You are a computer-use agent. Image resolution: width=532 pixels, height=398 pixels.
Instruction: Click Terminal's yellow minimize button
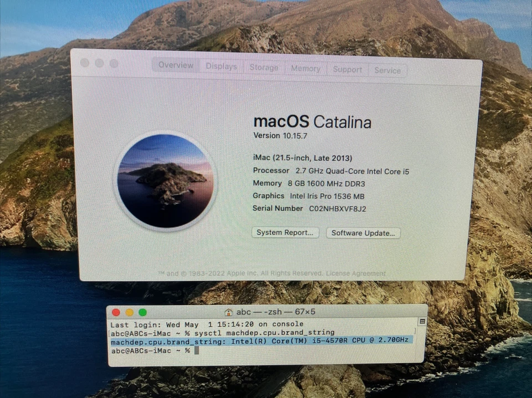[129, 312]
